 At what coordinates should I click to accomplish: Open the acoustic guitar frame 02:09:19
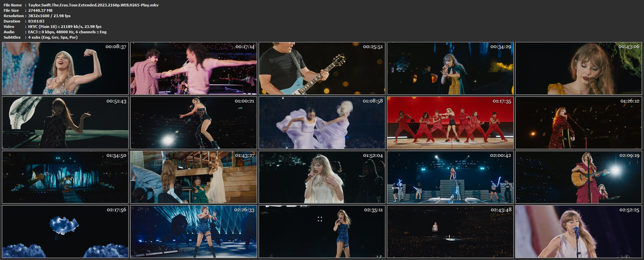pyautogui.click(x=579, y=177)
